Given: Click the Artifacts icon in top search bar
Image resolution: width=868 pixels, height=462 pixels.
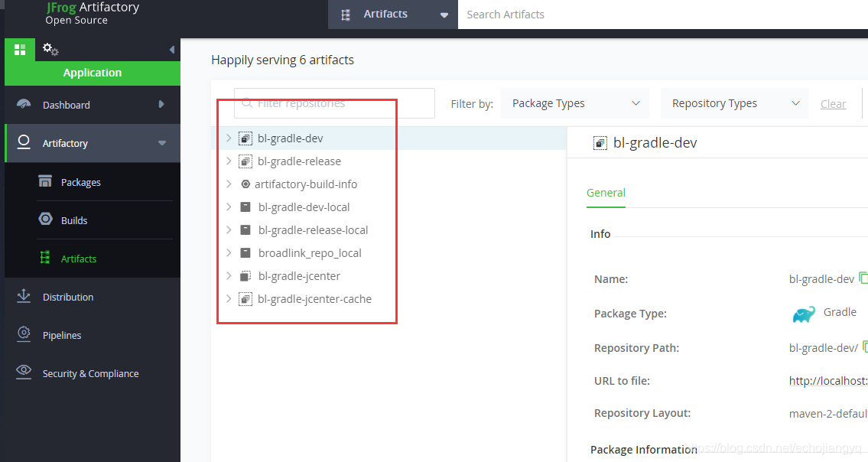Looking at the screenshot, I should [346, 15].
